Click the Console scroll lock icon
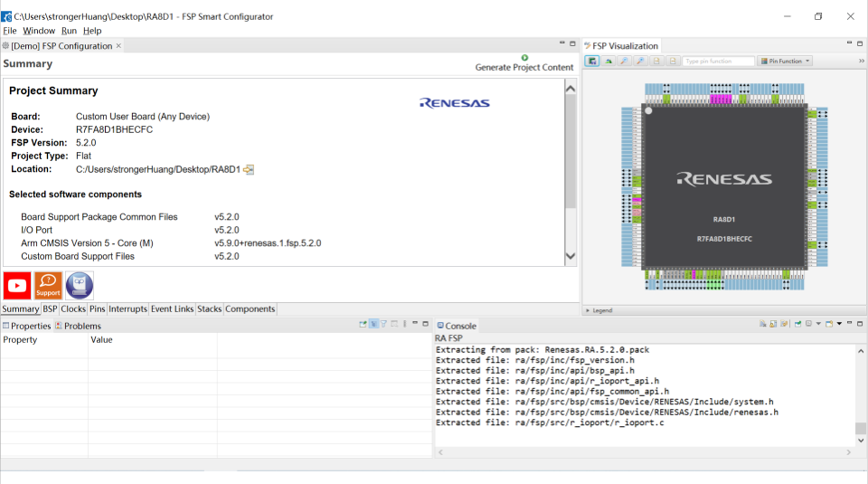The image size is (868, 484). 773,323
